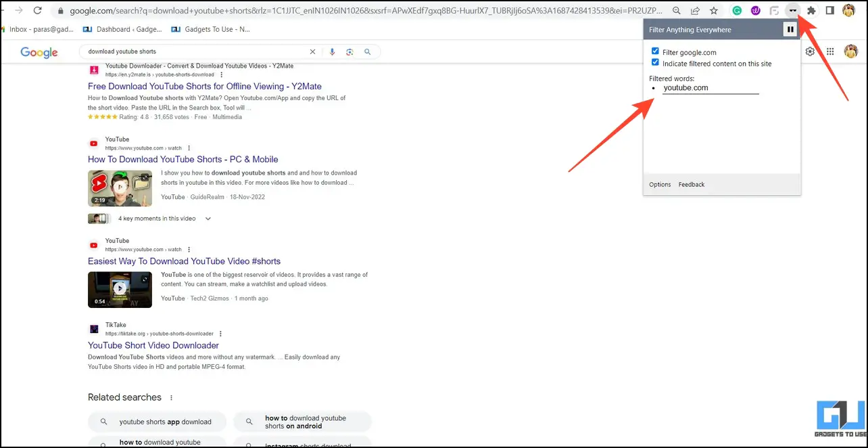The width and height of the screenshot is (868, 448).
Task: Click the youtube.com filtered word field
Action: [710, 88]
